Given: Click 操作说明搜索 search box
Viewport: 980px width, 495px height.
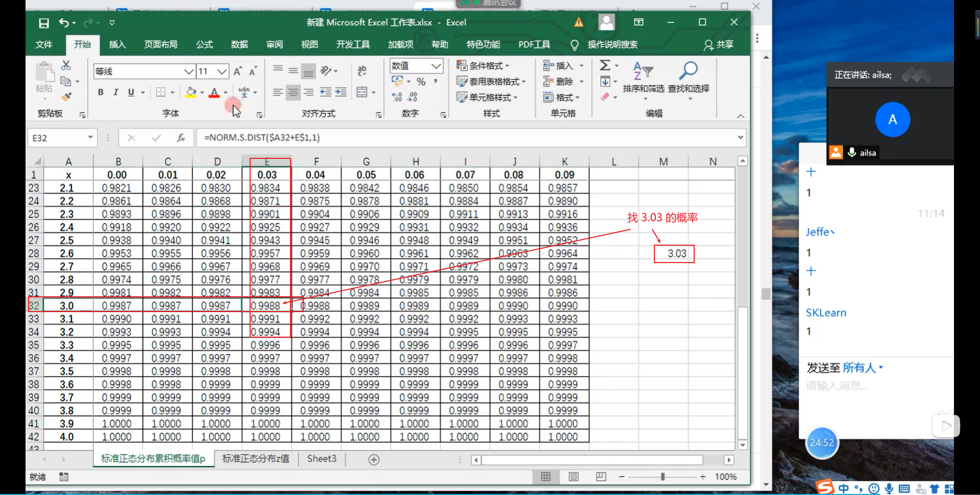Looking at the screenshot, I should (612, 44).
